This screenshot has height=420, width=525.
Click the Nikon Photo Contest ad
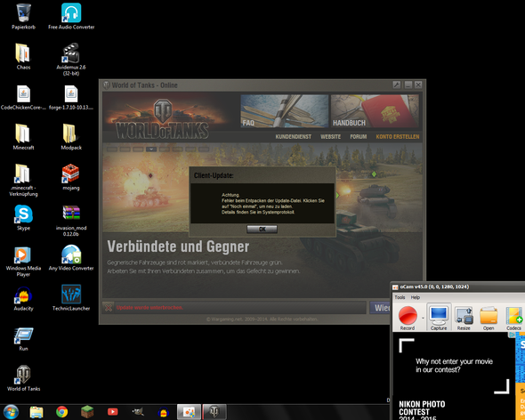pos(454,376)
